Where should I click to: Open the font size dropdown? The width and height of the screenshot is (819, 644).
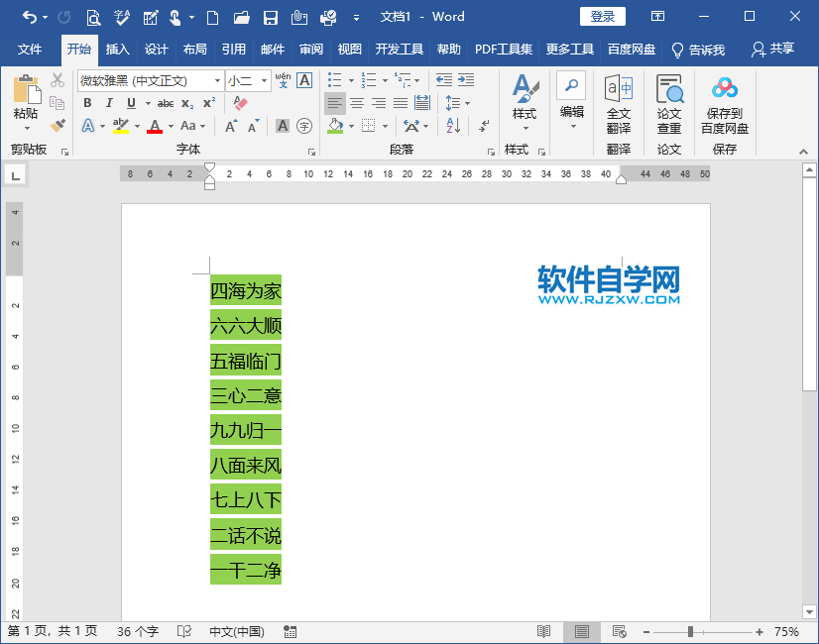tap(265, 80)
